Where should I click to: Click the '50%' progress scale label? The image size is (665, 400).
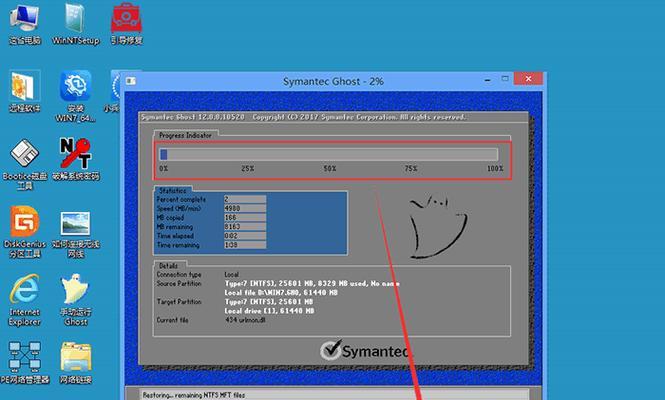tap(330, 168)
